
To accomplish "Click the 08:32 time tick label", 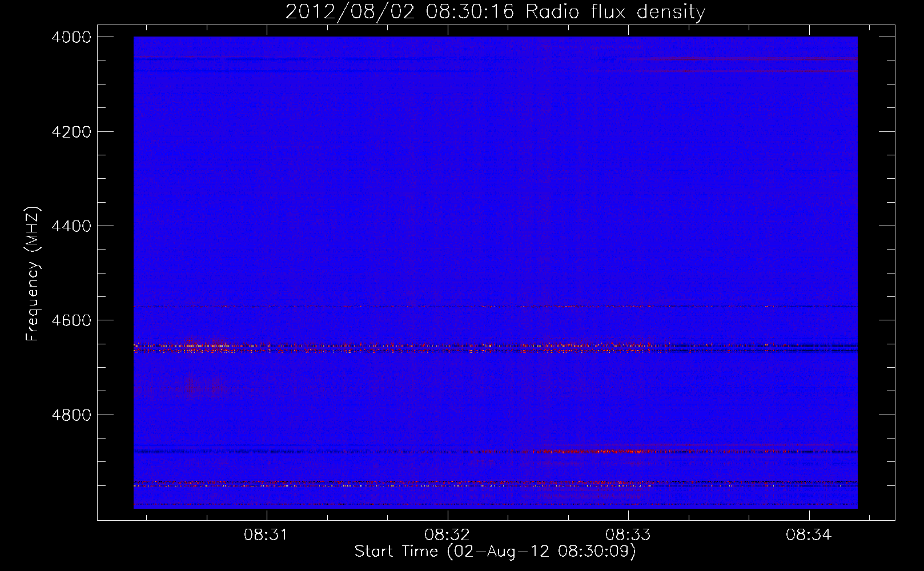I will (x=447, y=535).
